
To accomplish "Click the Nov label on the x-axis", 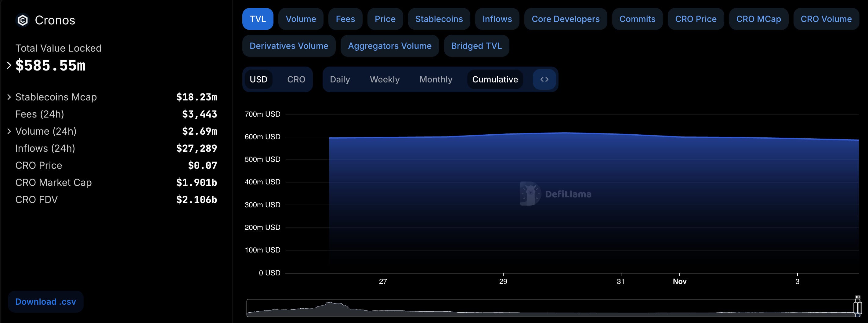I will 680,281.
